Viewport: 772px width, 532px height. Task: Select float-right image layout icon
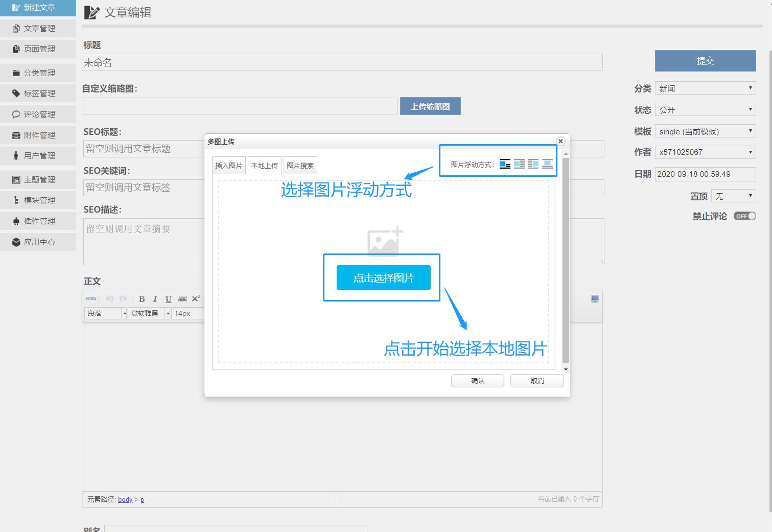533,164
